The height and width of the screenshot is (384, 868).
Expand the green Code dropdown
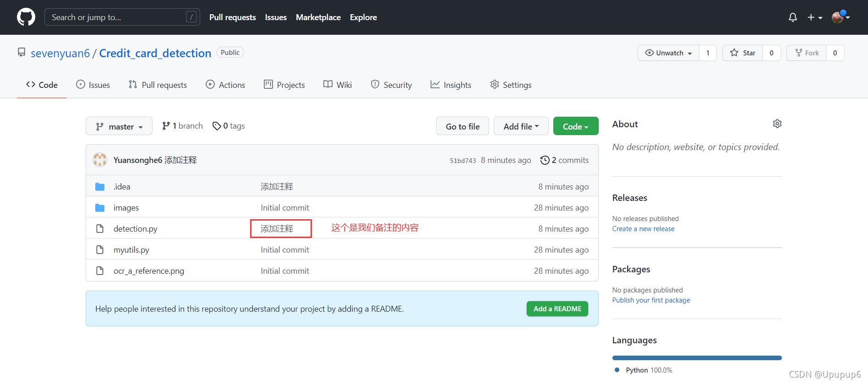click(575, 126)
